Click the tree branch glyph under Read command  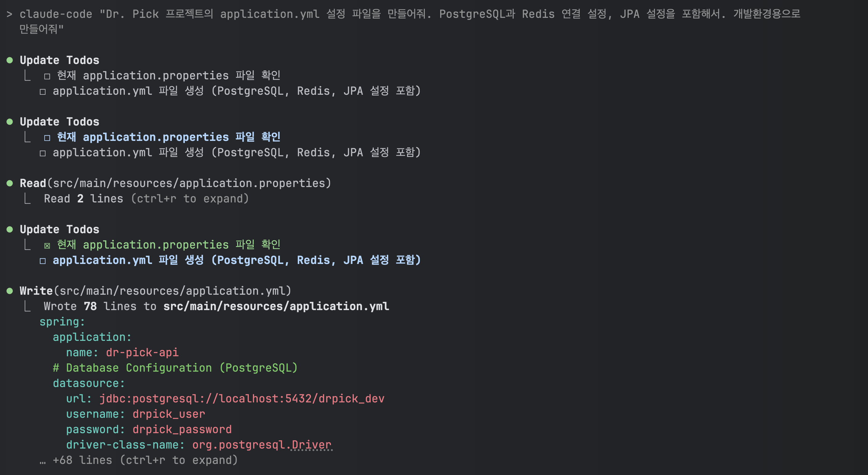pyautogui.click(x=28, y=199)
